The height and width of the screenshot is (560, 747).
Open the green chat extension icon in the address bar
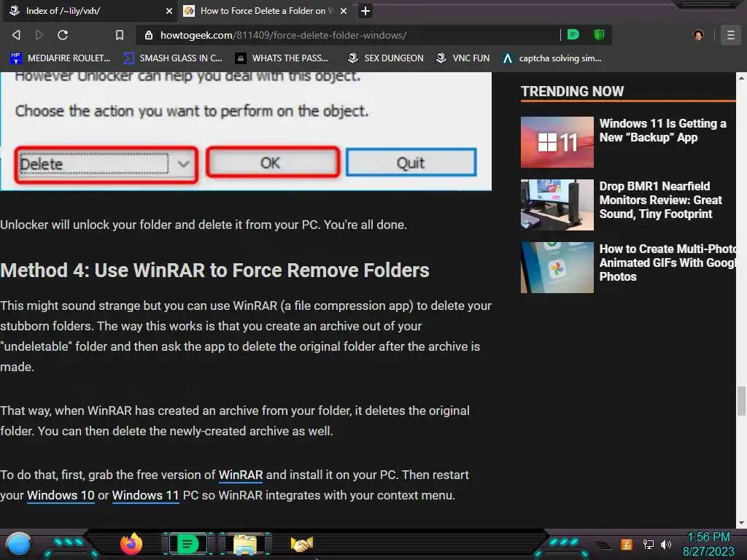(x=573, y=34)
